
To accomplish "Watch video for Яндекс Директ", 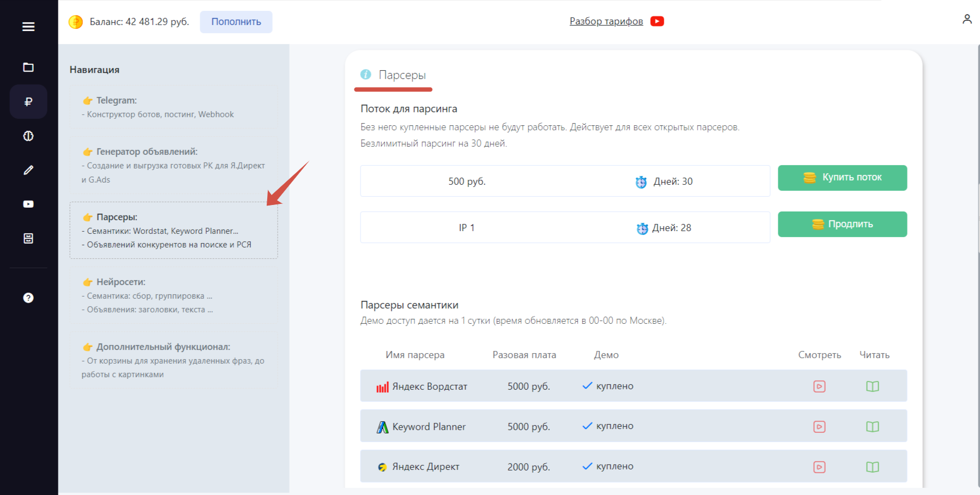I will tap(819, 467).
